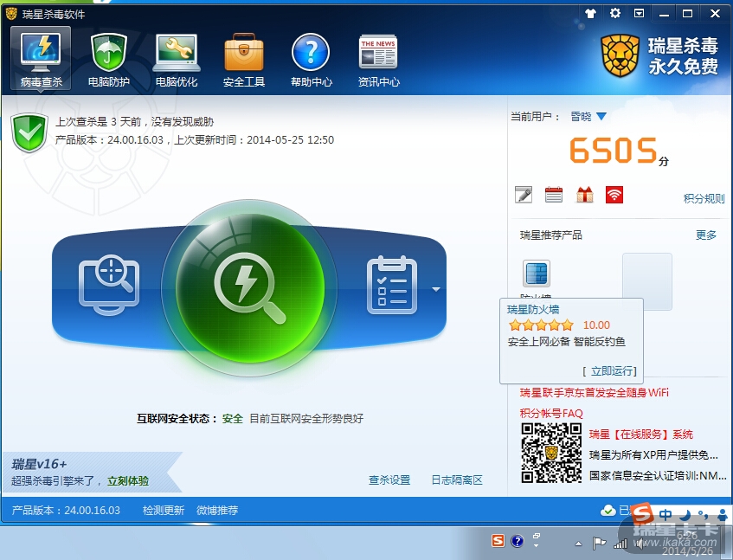This screenshot has height=560, width=733.
Task: Click the cloud status icon in bottom bar
Action: pyautogui.click(x=608, y=511)
